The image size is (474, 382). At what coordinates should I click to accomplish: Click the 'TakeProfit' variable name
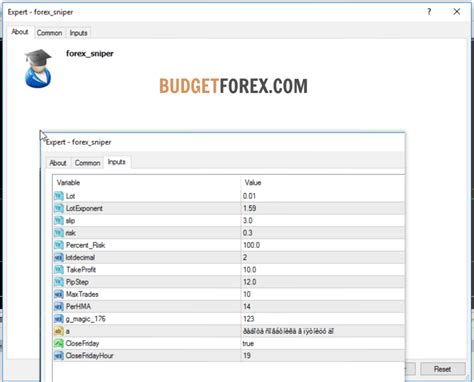point(81,270)
